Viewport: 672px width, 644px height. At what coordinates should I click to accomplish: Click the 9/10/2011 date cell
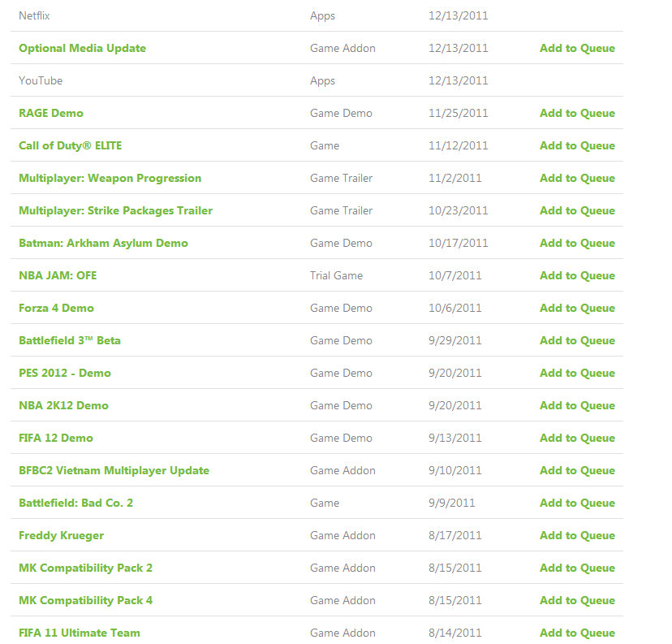pos(455,470)
